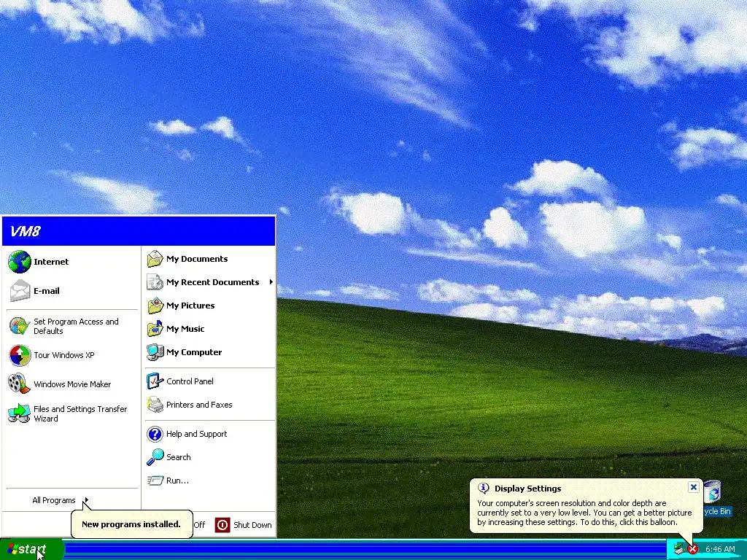Click the Recycle Bin label on desktop
747x560 pixels.
pos(717,511)
